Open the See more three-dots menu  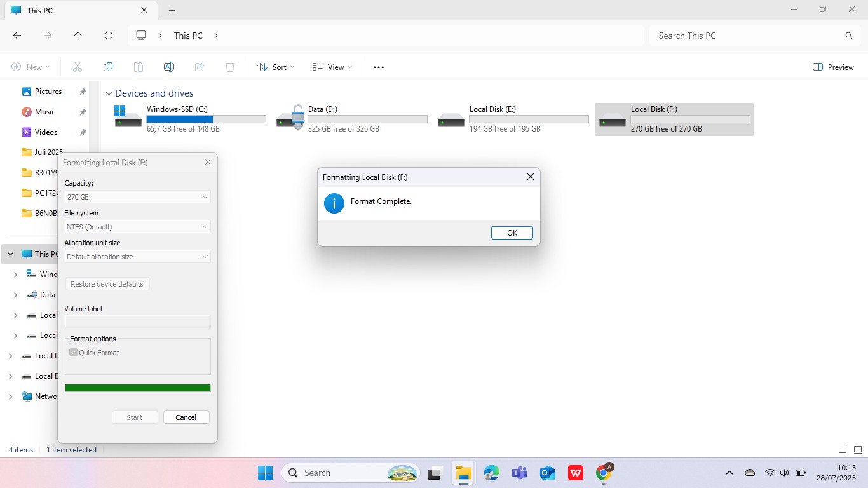379,67
